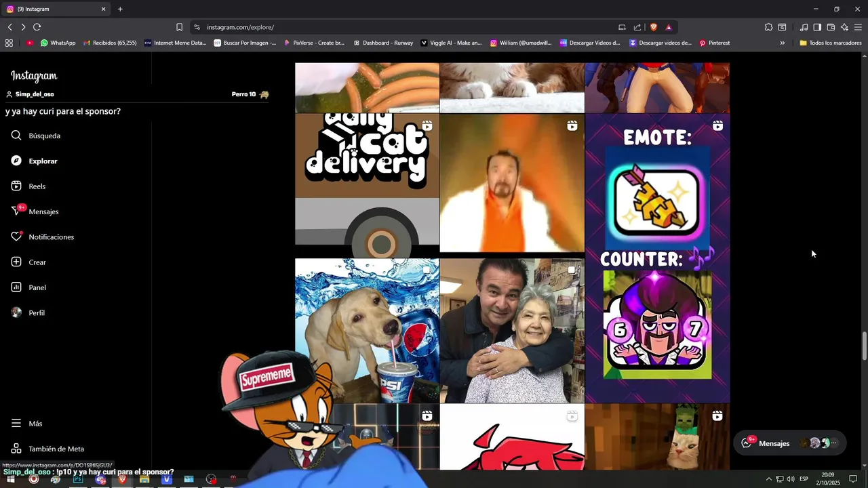This screenshot has height=488, width=868.
Task: Open También de Meta menu
Action: coord(47,449)
